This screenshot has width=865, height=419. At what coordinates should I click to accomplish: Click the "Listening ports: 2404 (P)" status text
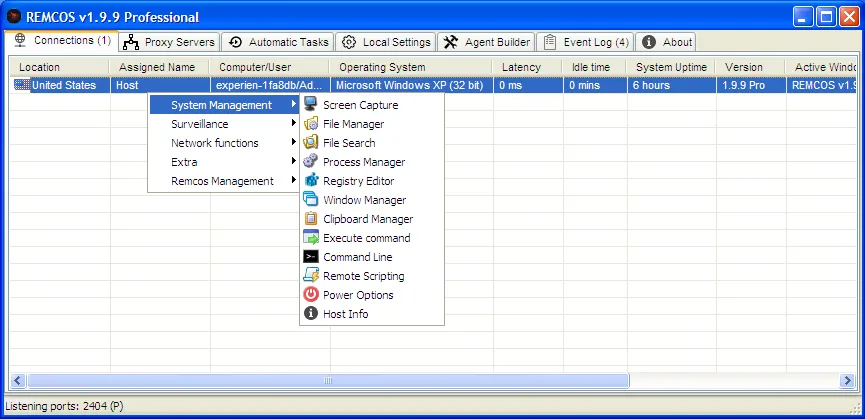(x=64, y=407)
